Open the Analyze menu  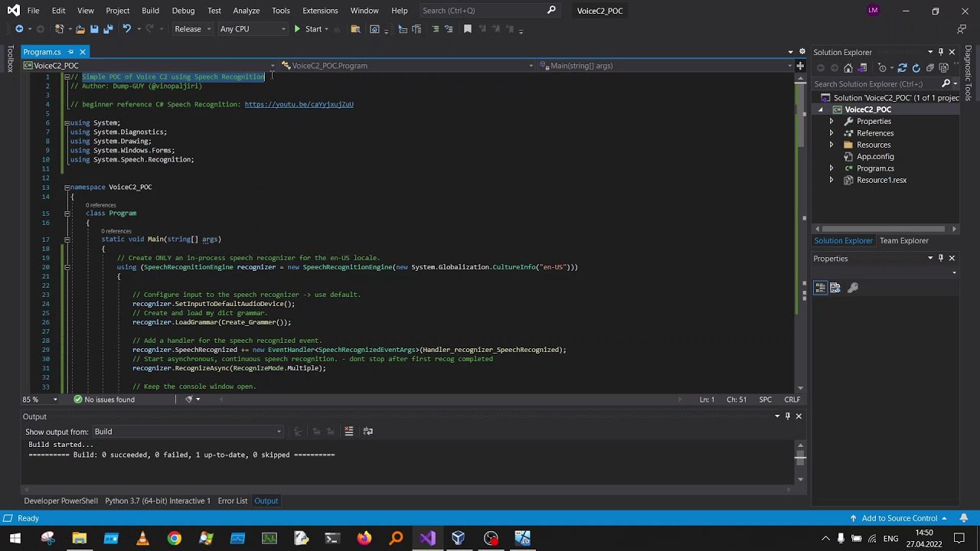pyautogui.click(x=247, y=11)
